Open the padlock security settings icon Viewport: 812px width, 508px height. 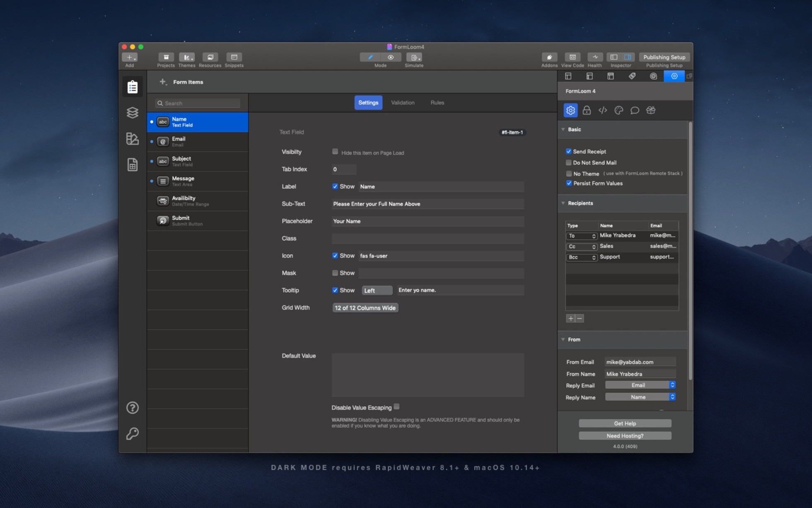click(586, 110)
